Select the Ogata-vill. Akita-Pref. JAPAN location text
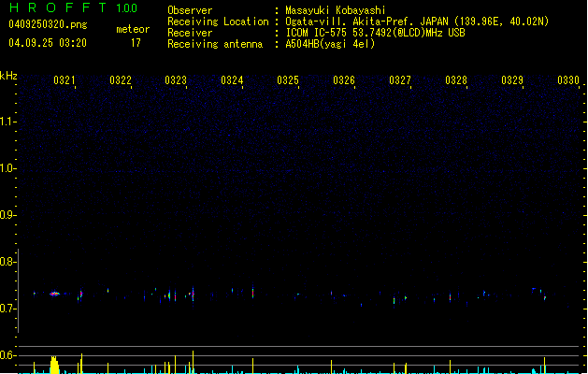The height and width of the screenshot is (374, 588). tap(417, 22)
